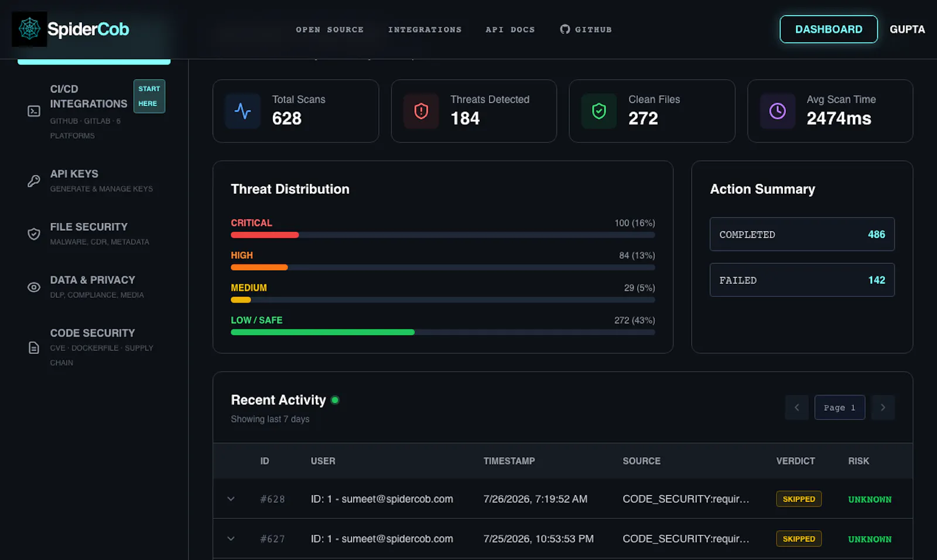Open Data & Privacy sidebar section
The width and height of the screenshot is (937, 560).
coord(94,287)
